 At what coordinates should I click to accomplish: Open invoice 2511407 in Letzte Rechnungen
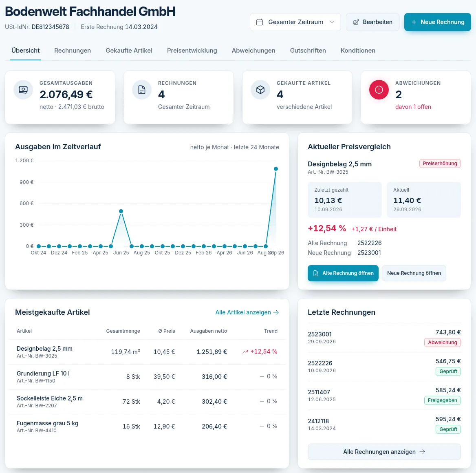pos(384,396)
